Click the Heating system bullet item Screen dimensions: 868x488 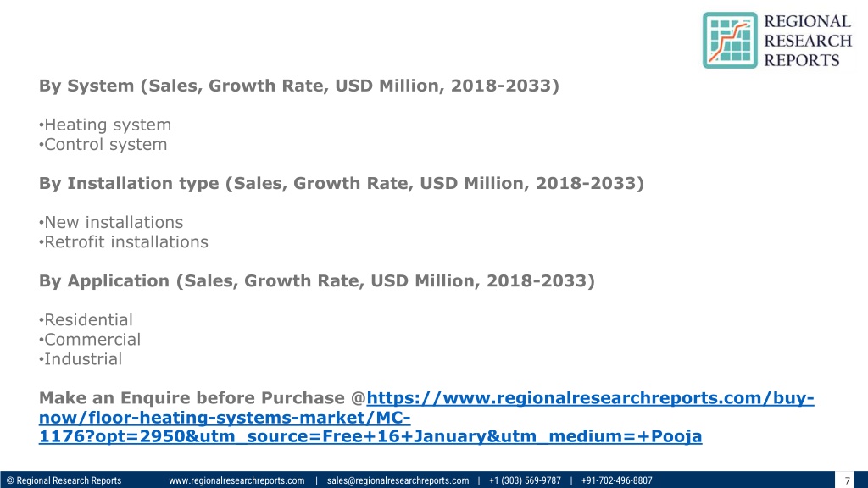(105, 125)
